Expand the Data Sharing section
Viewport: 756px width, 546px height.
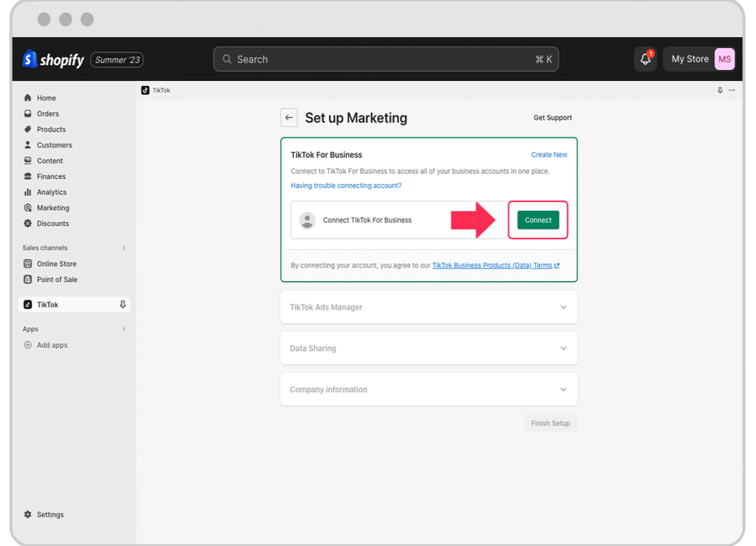click(563, 348)
